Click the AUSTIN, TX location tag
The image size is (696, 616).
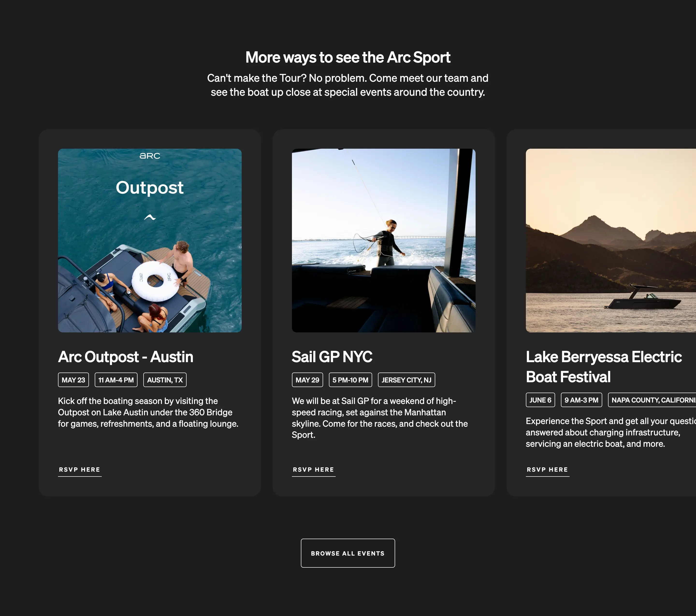[x=165, y=380]
